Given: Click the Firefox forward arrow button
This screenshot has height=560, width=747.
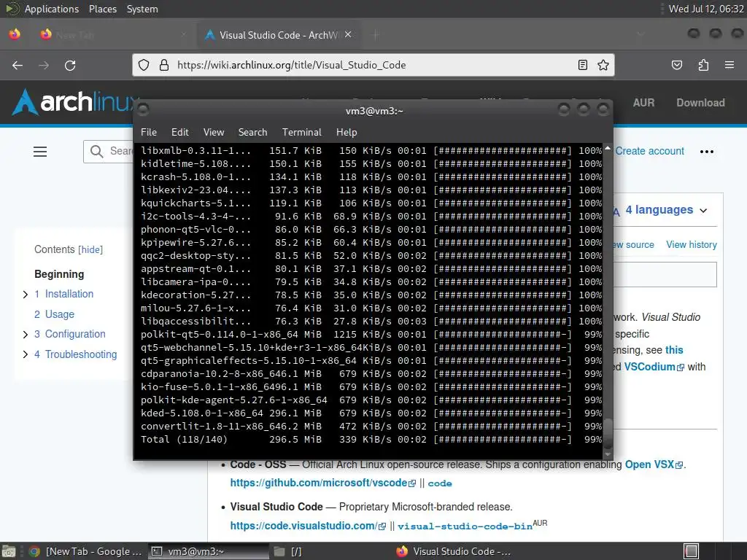Looking at the screenshot, I should click(x=44, y=65).
